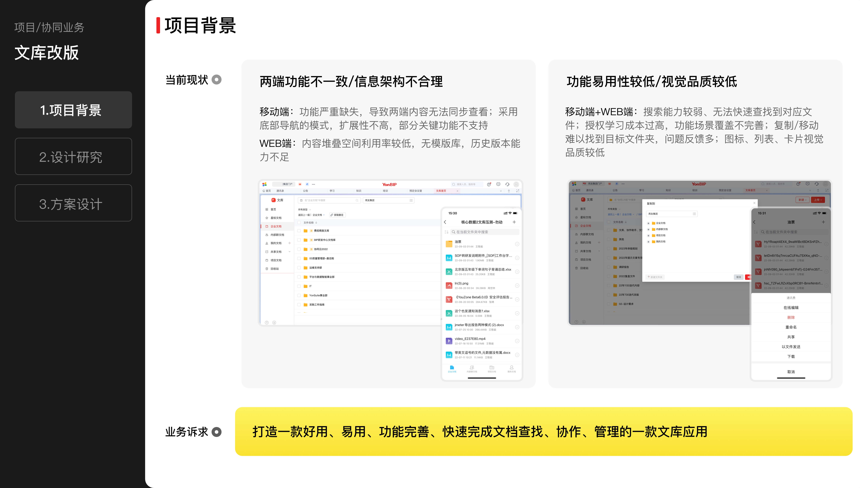Tap plus icon beside 核心数据2文库压测-勿动 title
The height and width of the screenshot is (488, 868).
tap(514, 222)
